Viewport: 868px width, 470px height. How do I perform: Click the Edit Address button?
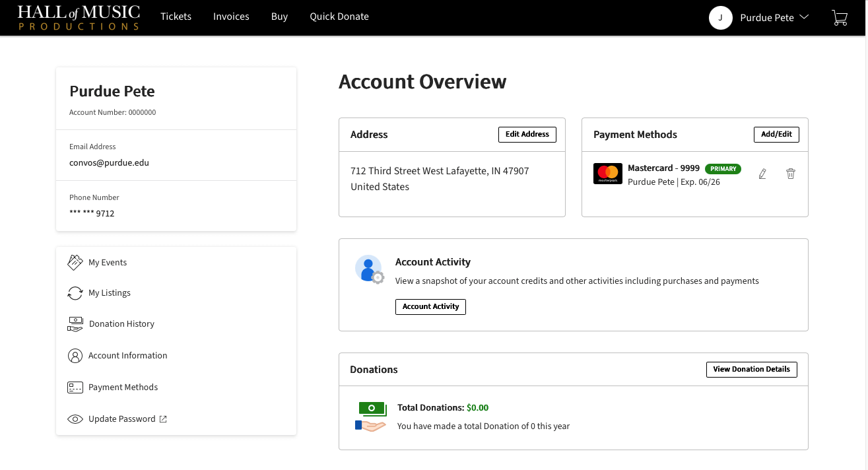(x=527, y=135)
